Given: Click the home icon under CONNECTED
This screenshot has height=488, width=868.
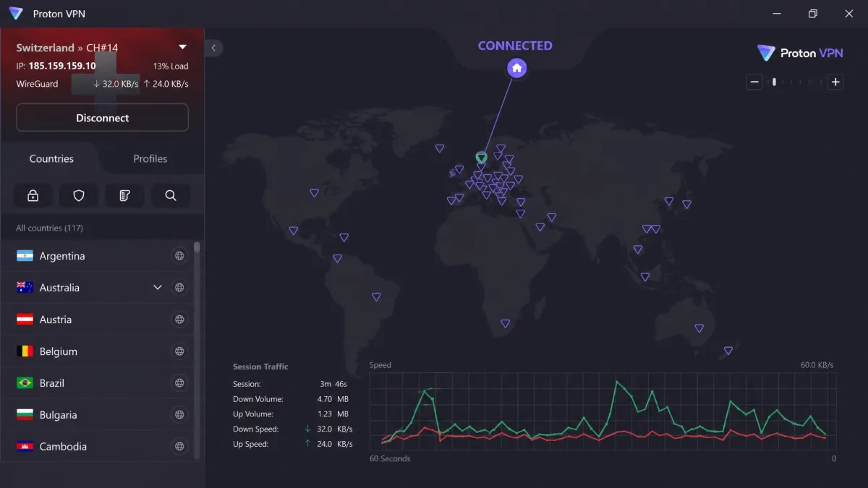Looking at the screenshot, I should (516, 69).
